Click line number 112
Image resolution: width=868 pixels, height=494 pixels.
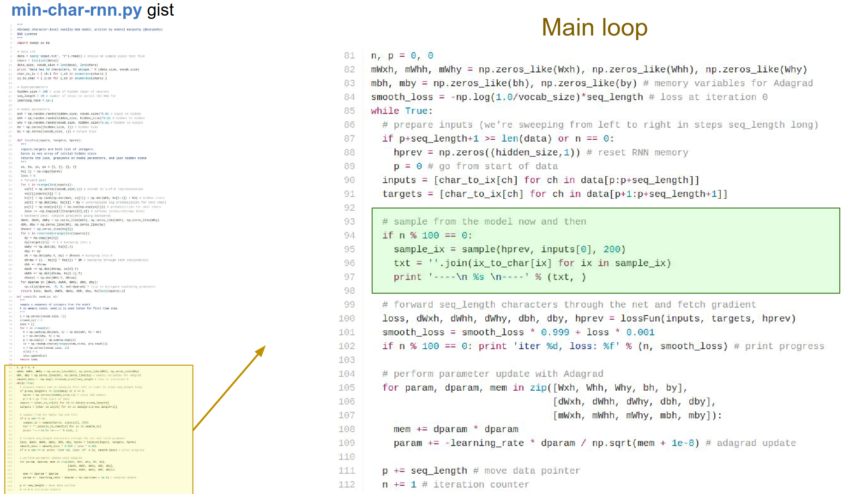click(347, 485)
